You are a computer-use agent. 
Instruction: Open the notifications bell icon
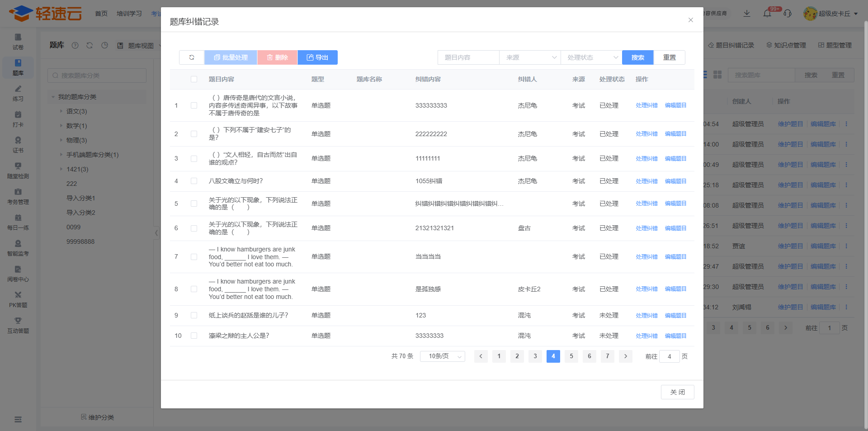tap(767, 14)
